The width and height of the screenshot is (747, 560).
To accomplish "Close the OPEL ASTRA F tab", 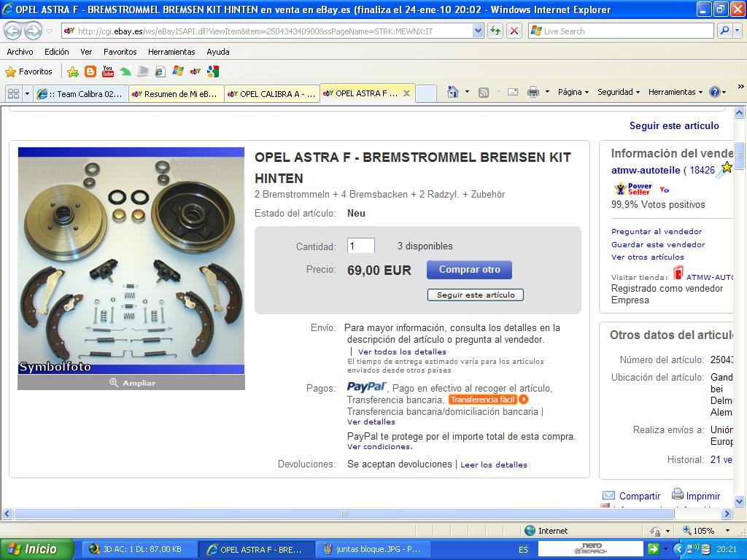I will click(x=407, y=93).
